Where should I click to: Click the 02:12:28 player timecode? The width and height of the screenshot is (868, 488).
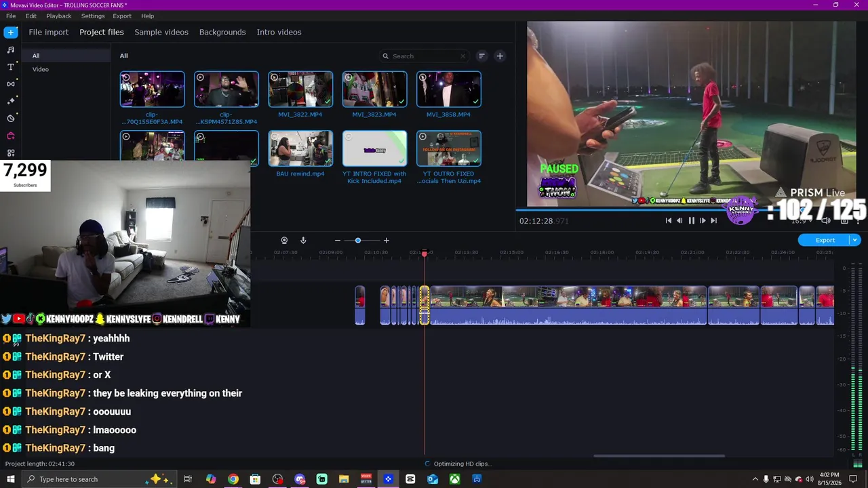coord(544,221)
